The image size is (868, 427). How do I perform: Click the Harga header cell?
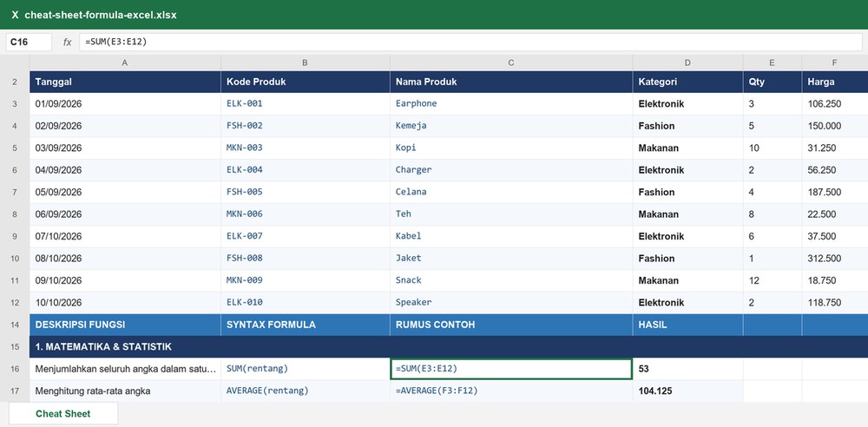click(x=835, y=82)
